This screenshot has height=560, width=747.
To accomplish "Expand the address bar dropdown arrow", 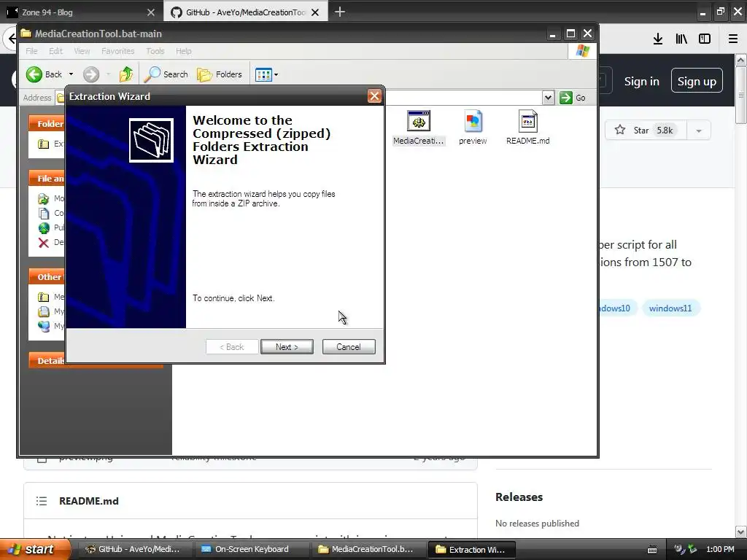I will [x=548, y=98].
